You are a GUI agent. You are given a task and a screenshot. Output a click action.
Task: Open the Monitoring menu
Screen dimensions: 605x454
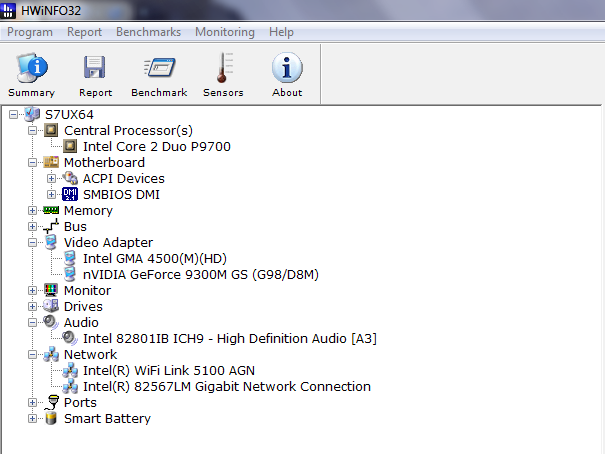click(x=225, y=32)
